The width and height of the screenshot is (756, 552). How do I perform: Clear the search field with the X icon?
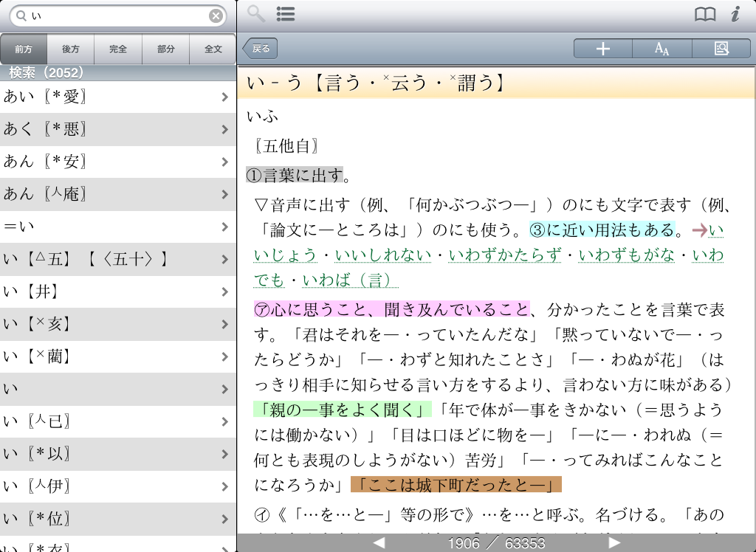(x=216, y=16)
